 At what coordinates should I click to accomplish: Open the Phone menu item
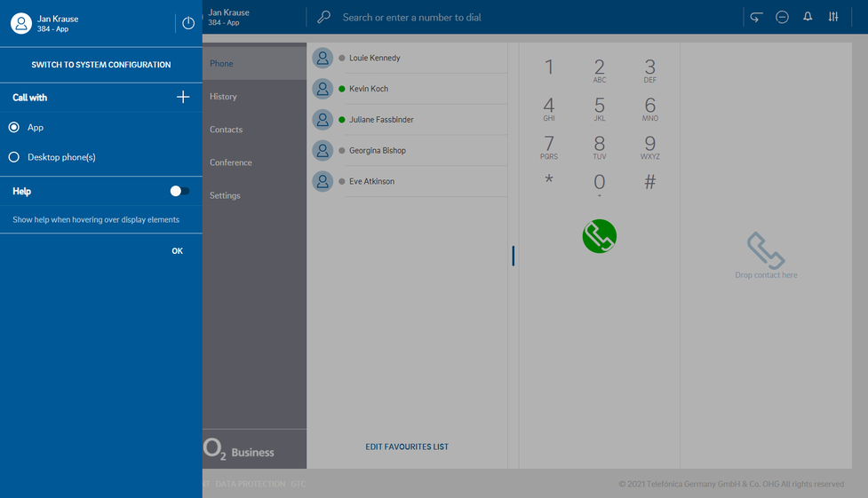pyautogui.click(x=255, y=64)
